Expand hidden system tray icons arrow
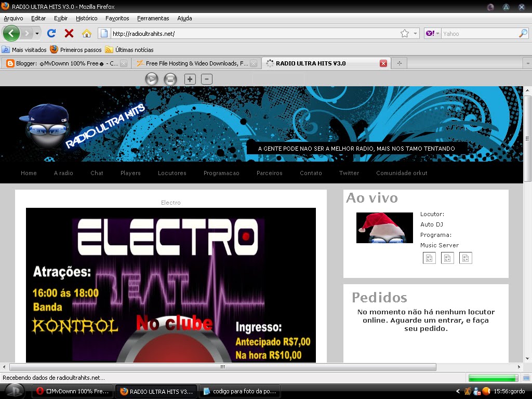Viewport: 532px width, 399px height. tap(458, 391)
